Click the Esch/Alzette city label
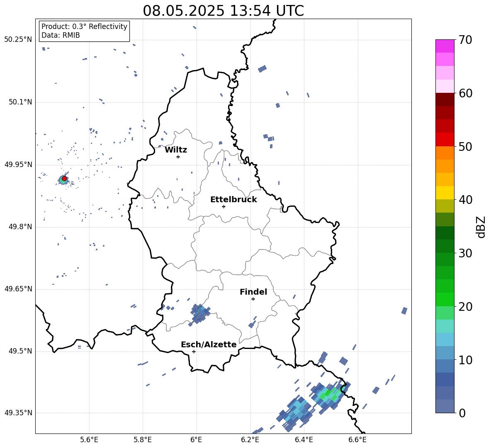Viewport: 491px width, 448px height. 209,344
